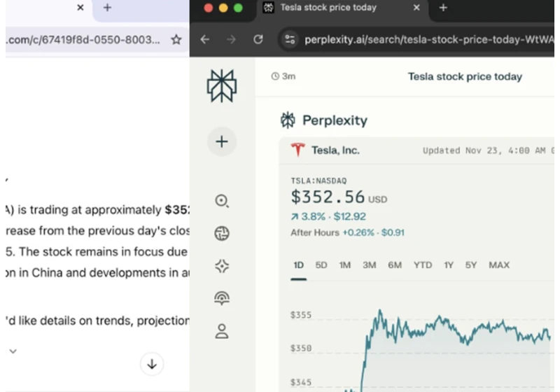The width and height of the screenshot is (560, 392).
Task: Click the TSLA:NASDAQ ticker label
Action: click(x=318, y=181)
